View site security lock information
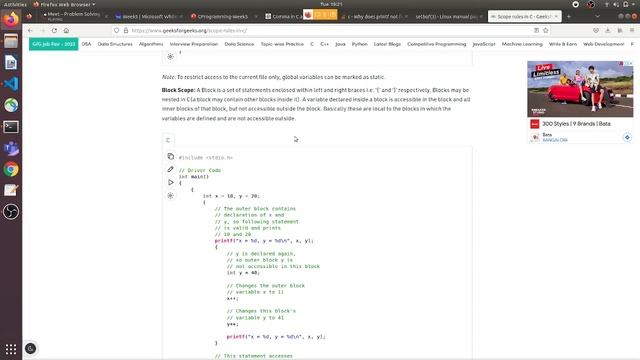 pos(126,31)
